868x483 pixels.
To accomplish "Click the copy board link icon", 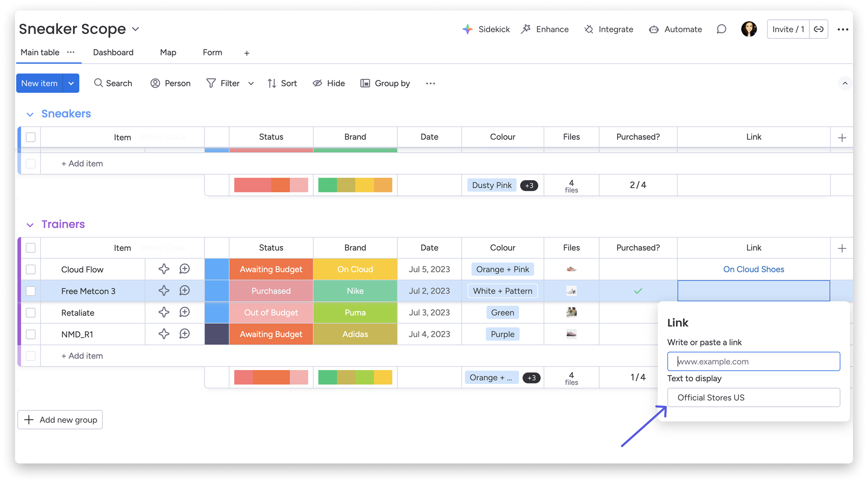I will click(x=818, y=29).
